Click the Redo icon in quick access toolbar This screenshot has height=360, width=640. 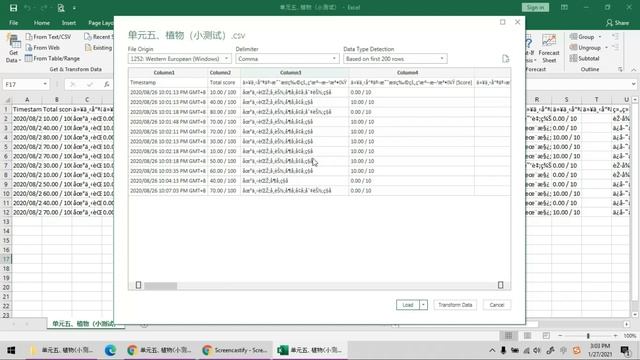click(x=44, y=8)
